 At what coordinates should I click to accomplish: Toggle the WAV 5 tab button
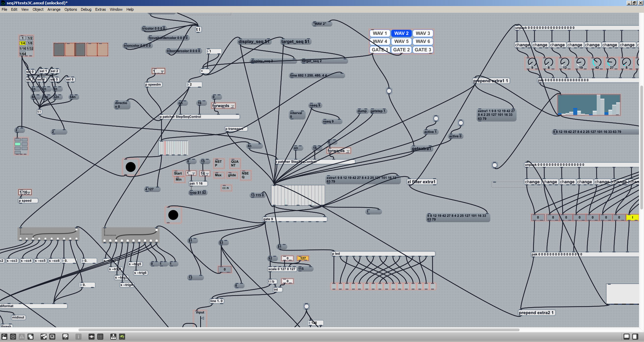click(x=401, y=41)
